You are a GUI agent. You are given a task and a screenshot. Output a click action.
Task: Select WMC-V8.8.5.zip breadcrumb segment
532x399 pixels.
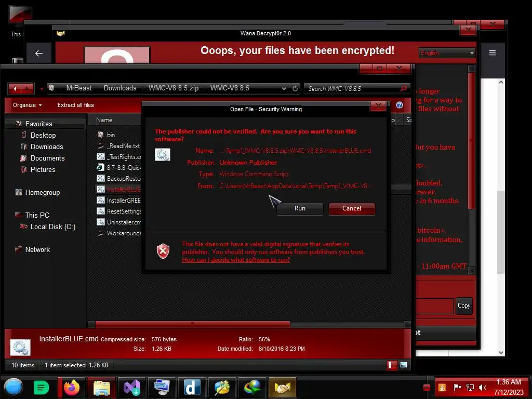pos(174,88)
